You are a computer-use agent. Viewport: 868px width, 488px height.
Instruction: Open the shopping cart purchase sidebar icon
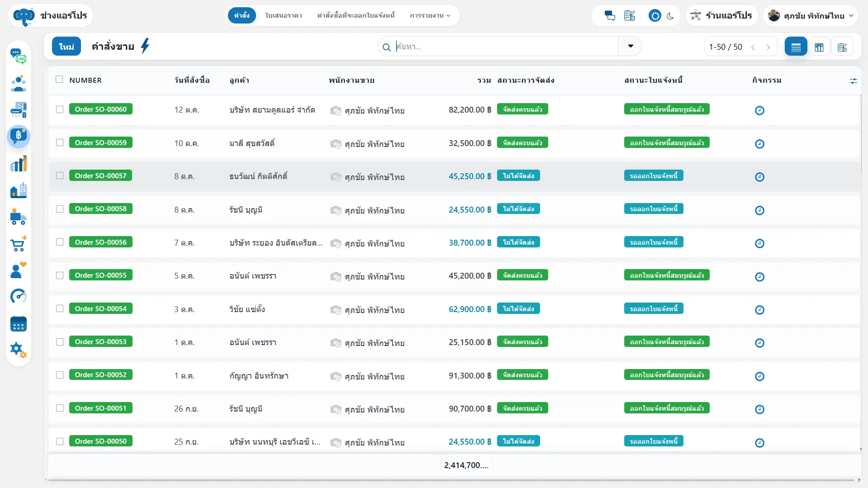(x=19, y=244)
